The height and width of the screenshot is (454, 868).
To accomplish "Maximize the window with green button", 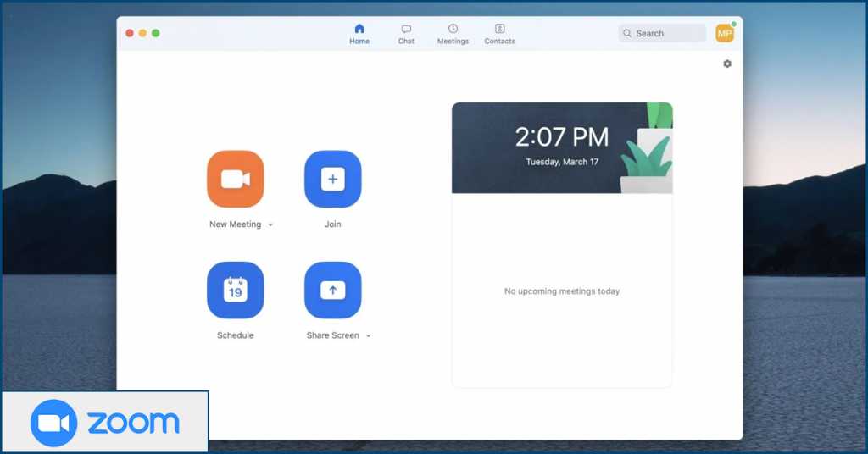I will pos(156,33).
